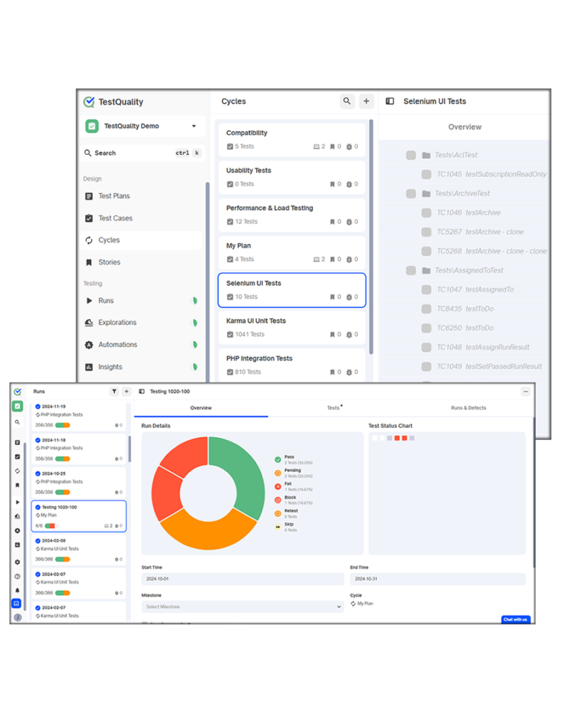Screen dimensions: 564x728
Task: Open Runs in the Testing section
Action: (106, 301)
